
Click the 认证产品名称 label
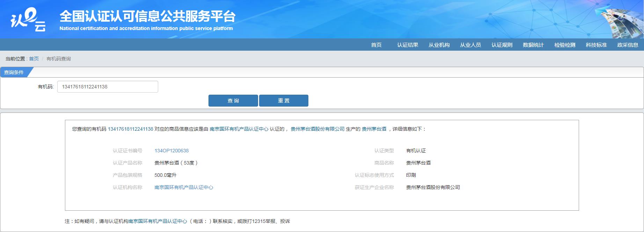click(x=127, y=163)
